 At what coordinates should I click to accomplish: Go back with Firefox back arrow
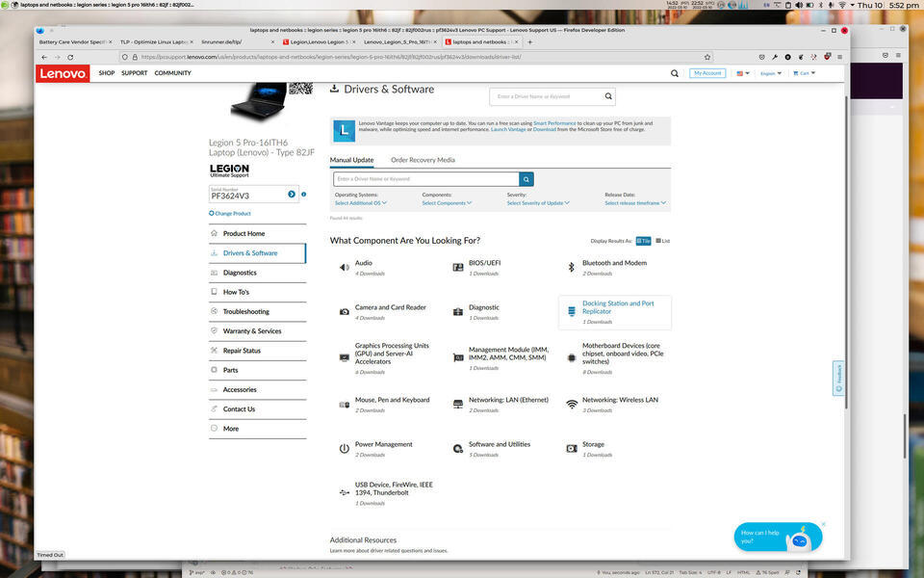tap(44, 57)
